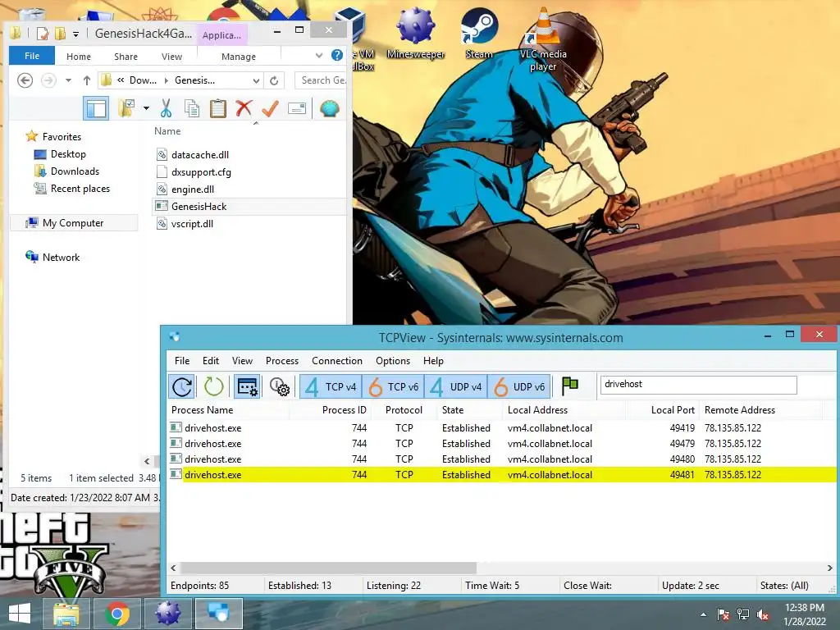Open Explorer help question mark icon
Viewport: 840px width, 630px height.
coord(337,55)
